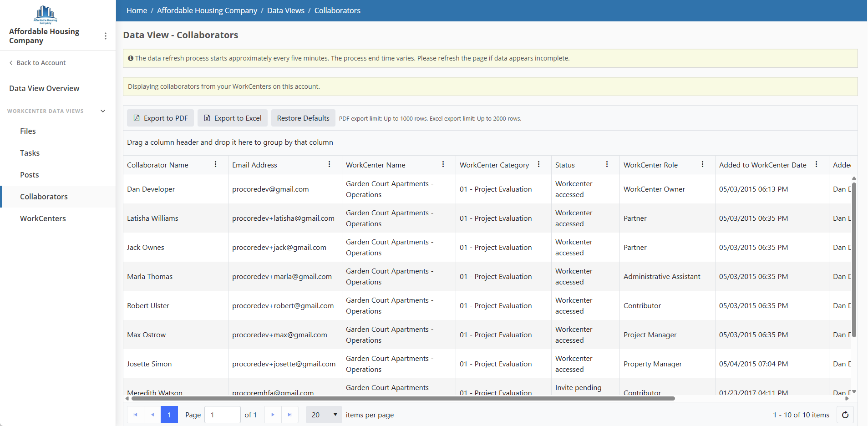This screenshot has height=426, width=868.
Task: Sort by Collaborator Name header
Action: coord(157,165)
